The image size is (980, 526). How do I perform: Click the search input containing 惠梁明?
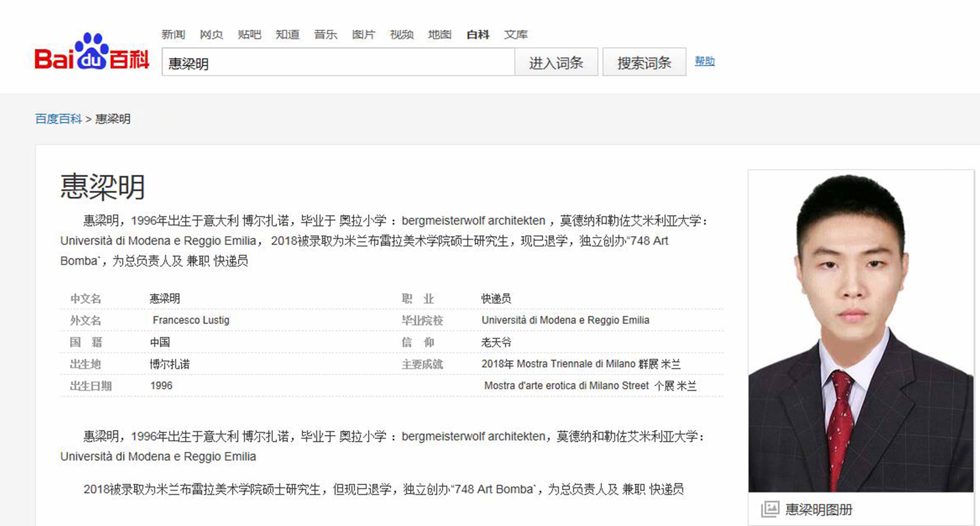pyautogui.click(x=338, y=62)
